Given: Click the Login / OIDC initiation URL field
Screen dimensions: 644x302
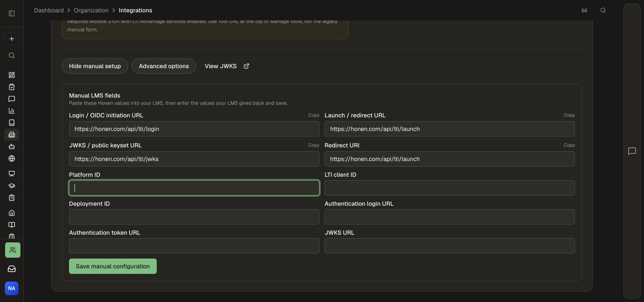Looking at the screenshot, I should (194, 129).
